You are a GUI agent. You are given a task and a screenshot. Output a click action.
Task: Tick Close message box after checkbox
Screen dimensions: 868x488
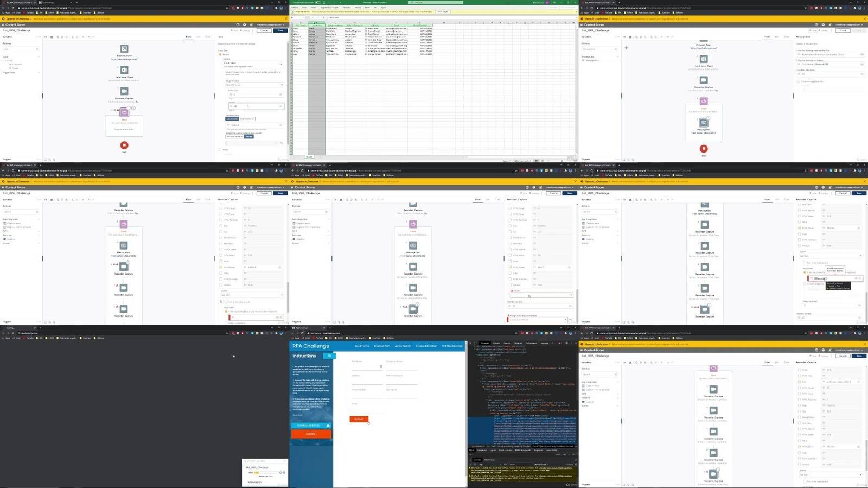tap(799, 81)
